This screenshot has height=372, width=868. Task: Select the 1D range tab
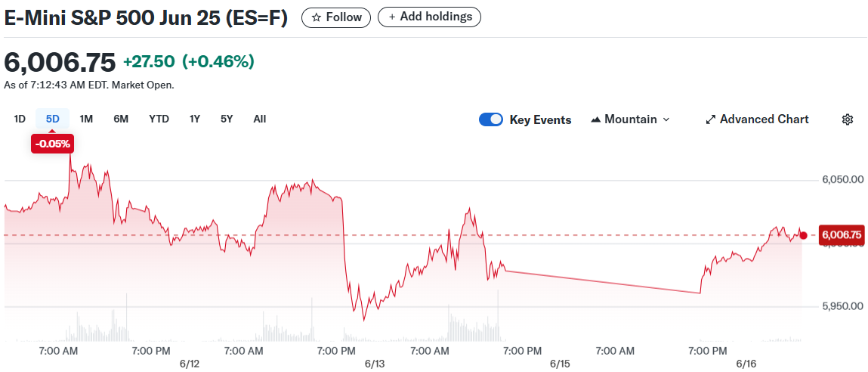click(20, 119)
